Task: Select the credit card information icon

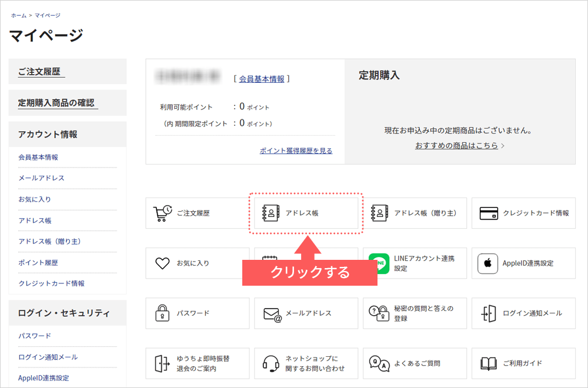Action: pyautogui.click(x=489, y=213)
